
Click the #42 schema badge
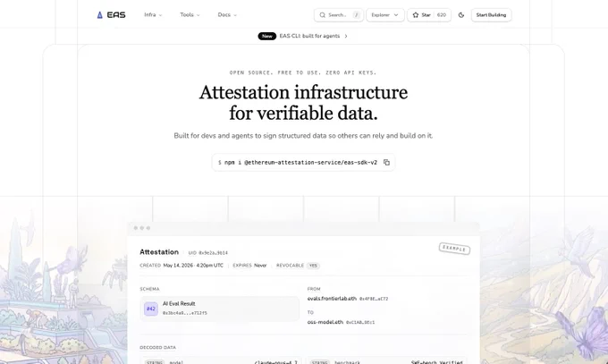[151, 309]
